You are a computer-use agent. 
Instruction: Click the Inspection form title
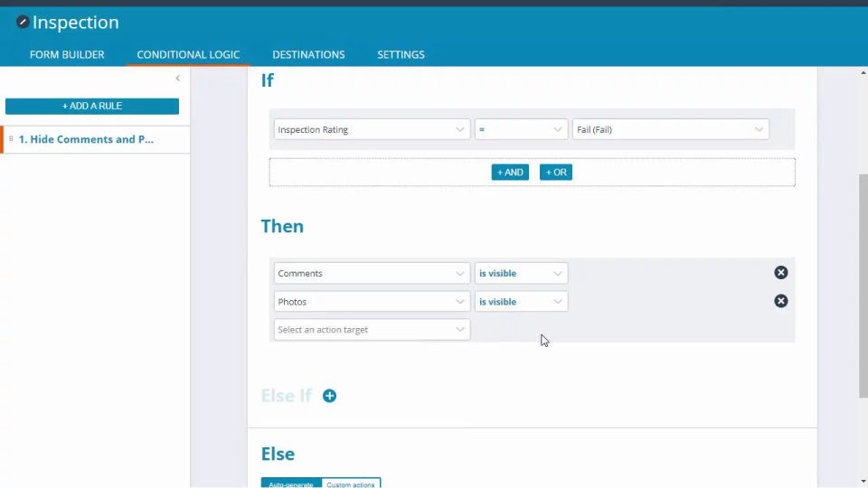[76, 22]
